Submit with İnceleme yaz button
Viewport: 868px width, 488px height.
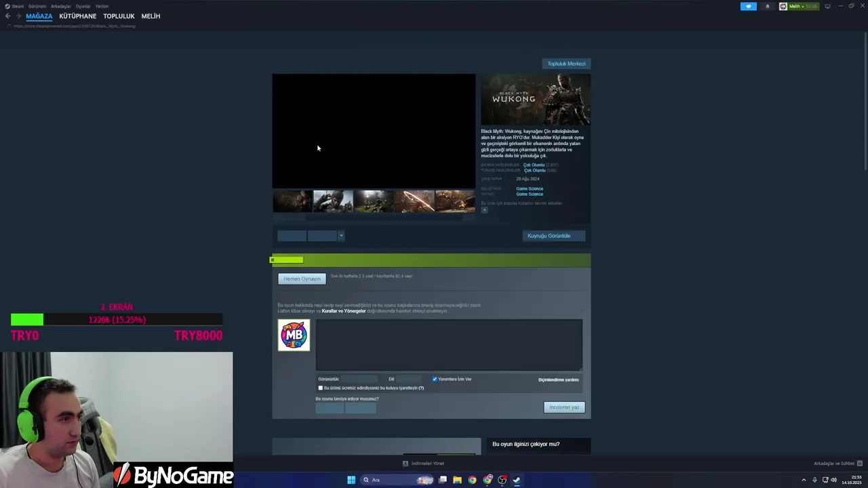tap(564, 407)
